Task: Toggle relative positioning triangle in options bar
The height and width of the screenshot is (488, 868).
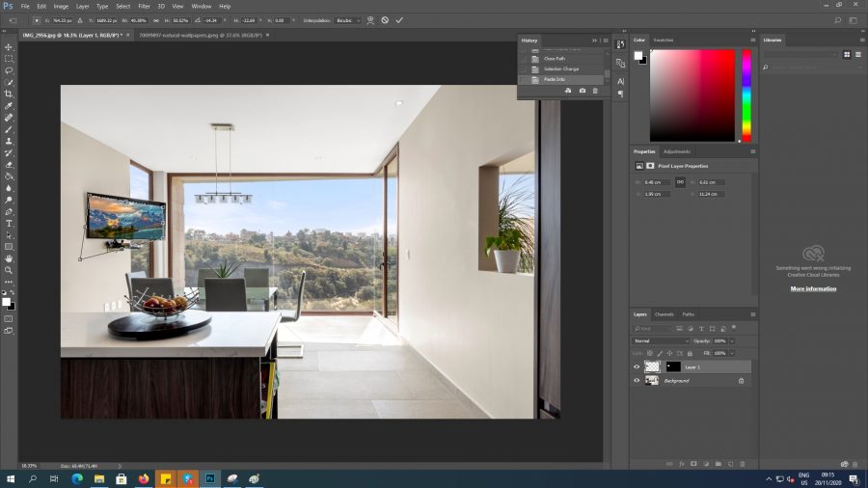Action: pyautogui.click(x=80, y=20)
